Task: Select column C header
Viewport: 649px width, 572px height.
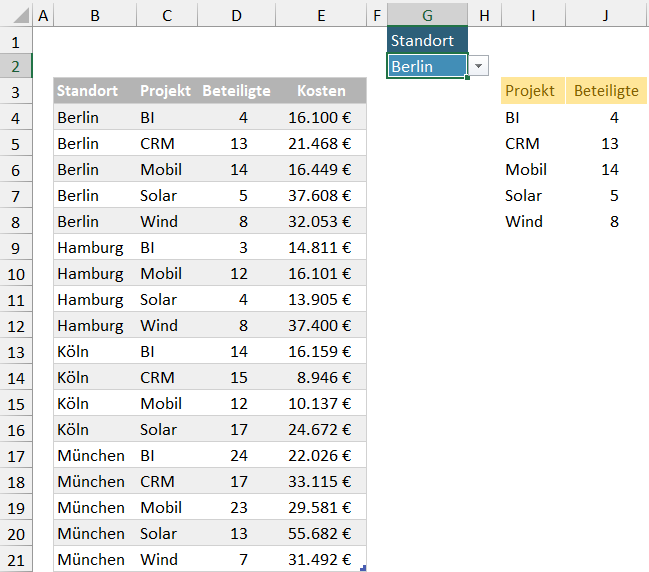Action: (x=167, y=15)
